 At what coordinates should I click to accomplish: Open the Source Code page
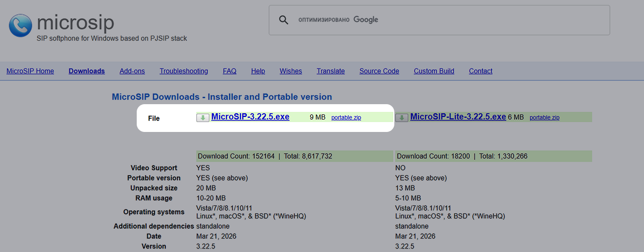point(379,71)
